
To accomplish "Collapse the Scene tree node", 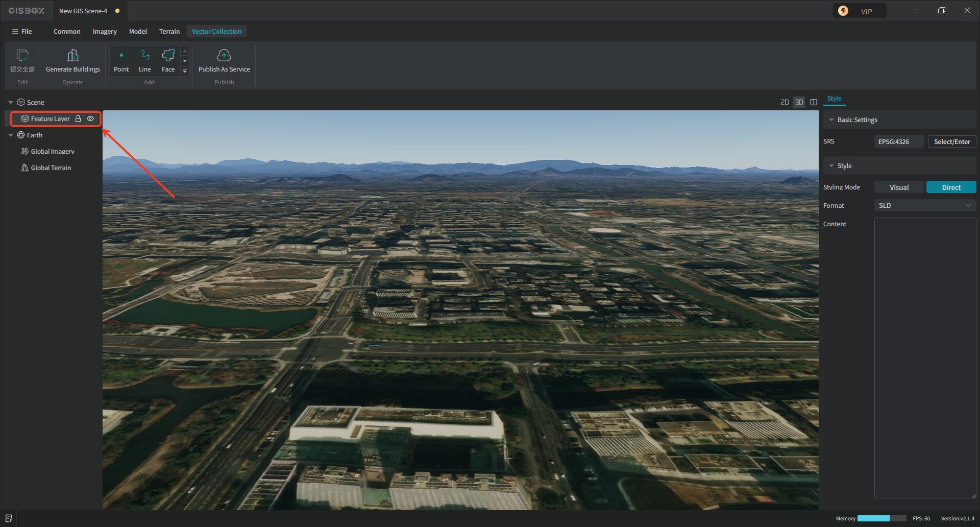I will pos(11,102).
